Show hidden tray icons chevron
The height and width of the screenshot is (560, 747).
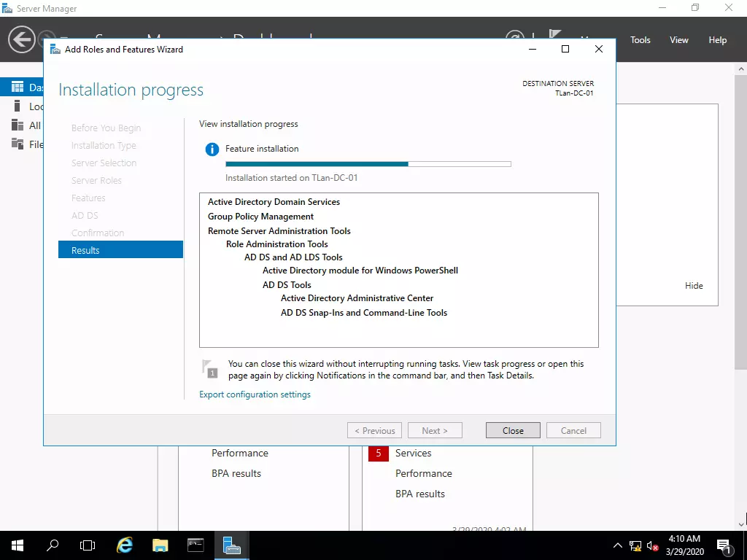coord(617,545)
